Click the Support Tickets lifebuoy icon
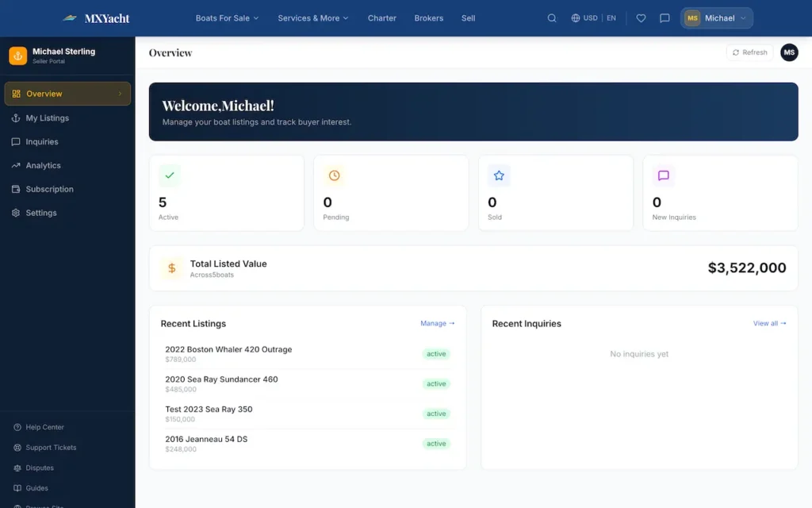 [17, 448]
